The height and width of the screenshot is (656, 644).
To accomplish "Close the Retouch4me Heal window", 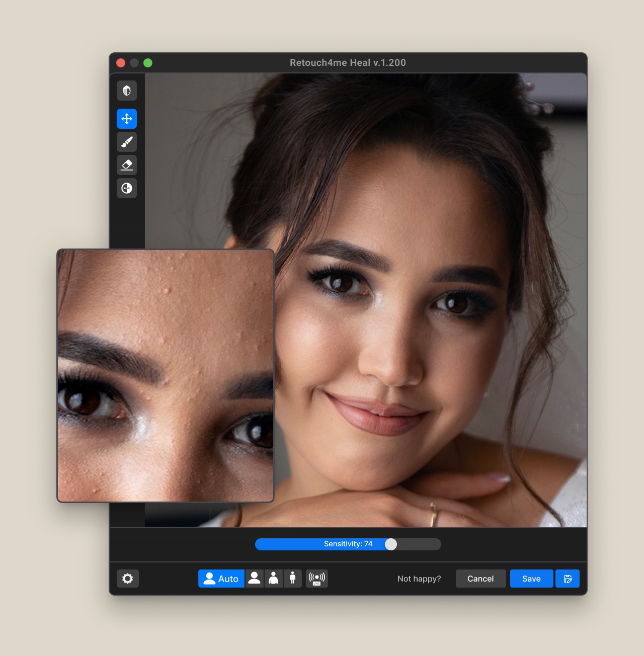I will tap(121, 63).
